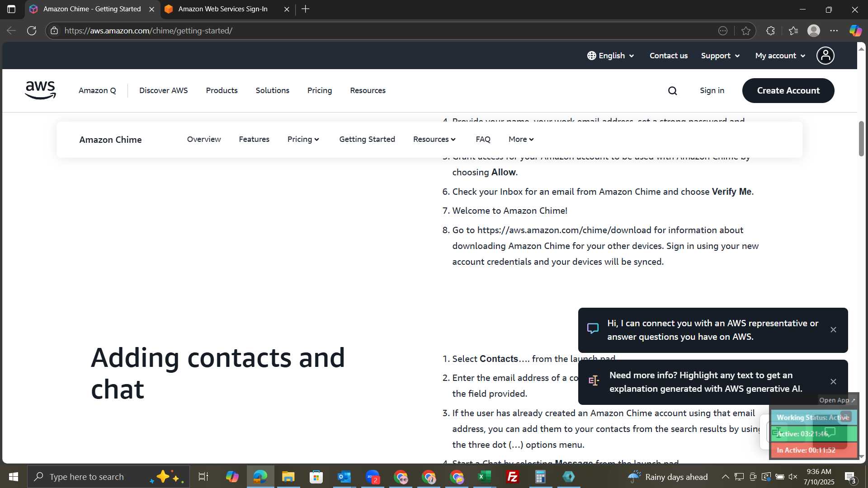The image size is (868, 488).
Task: Click the globe language icon
Action: [591, 56]
